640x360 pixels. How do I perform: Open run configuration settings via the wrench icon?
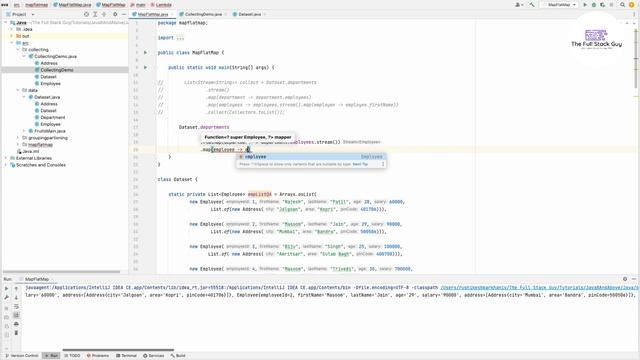[6, 298]
